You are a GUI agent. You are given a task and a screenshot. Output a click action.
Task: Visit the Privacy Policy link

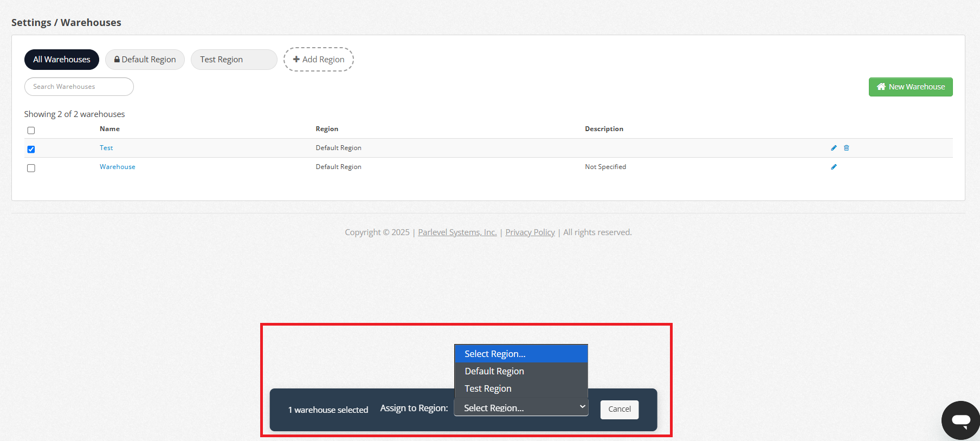click(530, 232)
